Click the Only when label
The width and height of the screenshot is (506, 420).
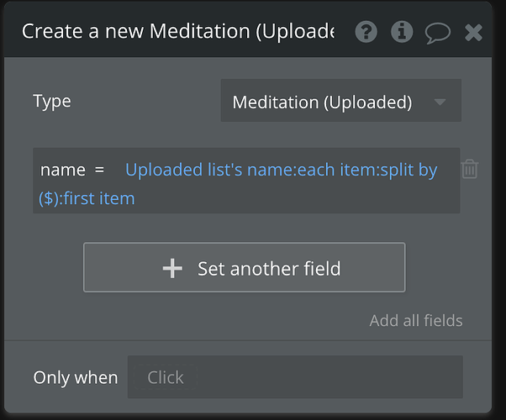pos(76,377)
